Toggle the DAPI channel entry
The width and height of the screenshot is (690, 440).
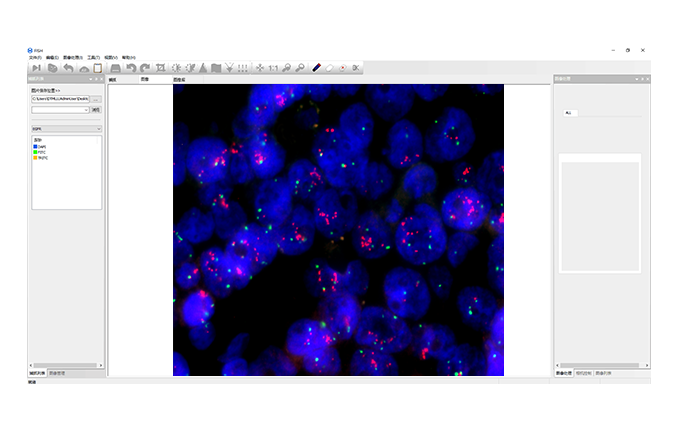click(40, 146)
